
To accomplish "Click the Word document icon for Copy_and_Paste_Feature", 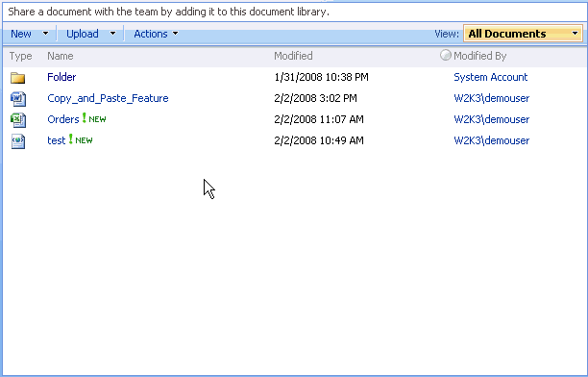I will tap(18, 99).
